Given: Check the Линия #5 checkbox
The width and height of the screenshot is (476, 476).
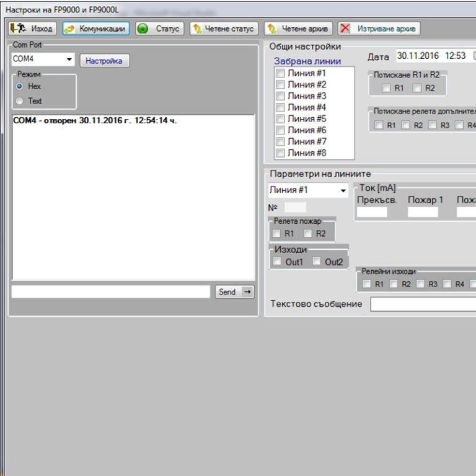Looking at the screenshot, I should (x=280, y=119).
